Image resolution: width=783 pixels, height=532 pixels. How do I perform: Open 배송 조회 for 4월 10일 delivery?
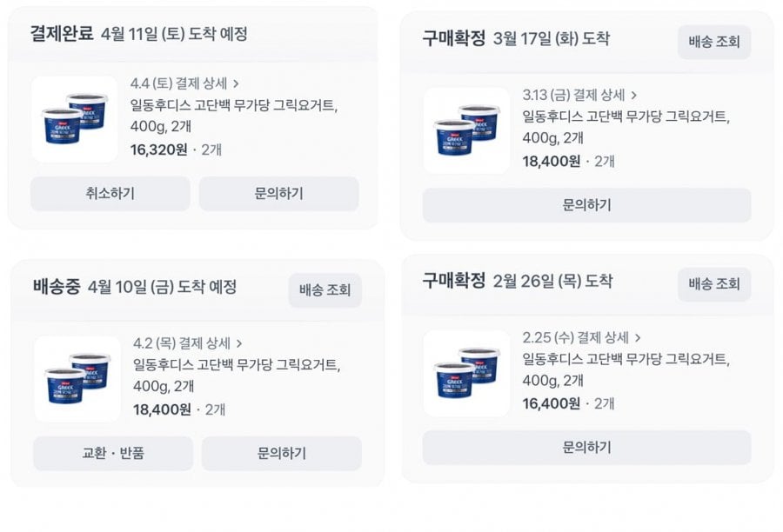[325, 290]
